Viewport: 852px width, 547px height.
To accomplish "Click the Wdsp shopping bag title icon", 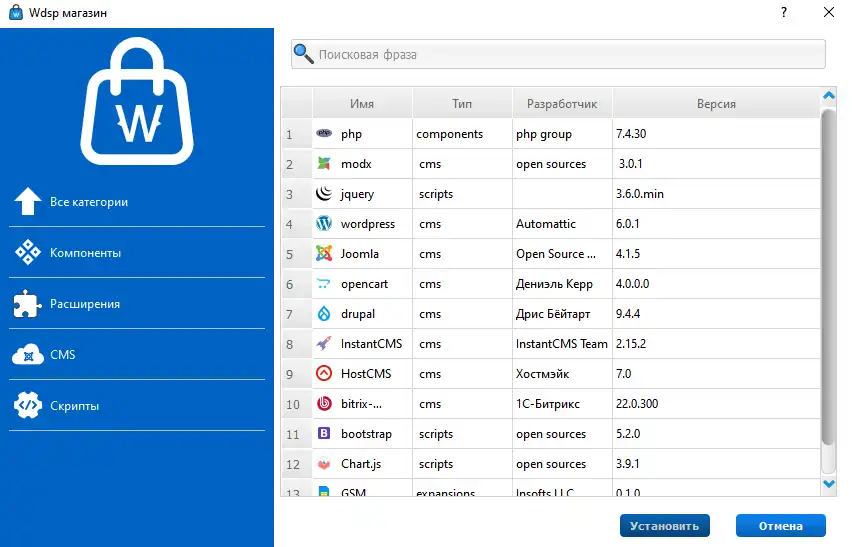I will 16,12.
